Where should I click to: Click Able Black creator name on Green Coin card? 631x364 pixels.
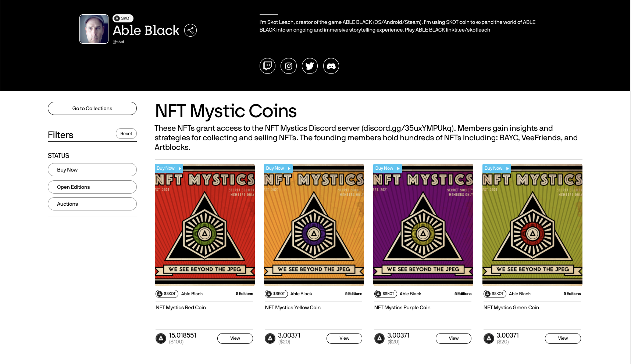pyautogui.click(x=520, y=294)
